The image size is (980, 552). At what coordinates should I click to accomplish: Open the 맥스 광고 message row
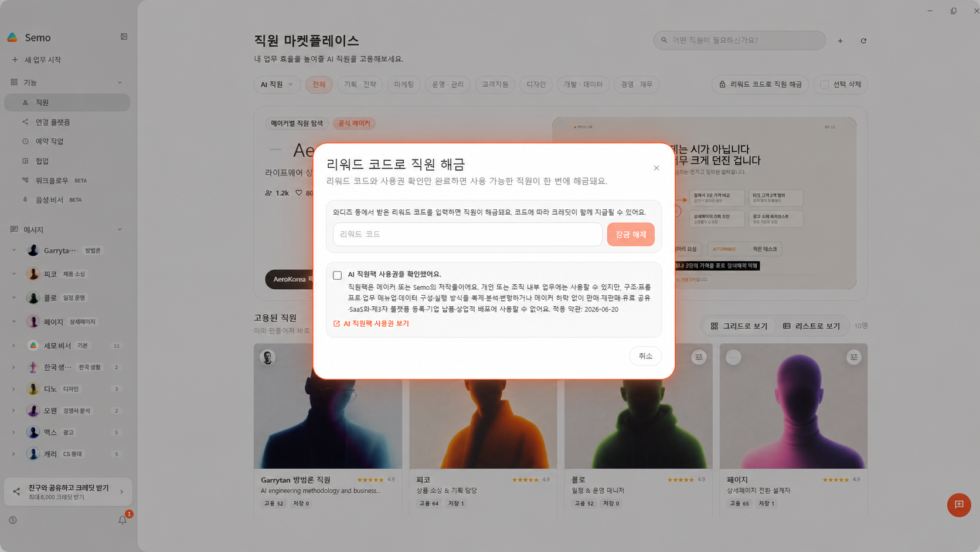(x=67, y=432)
